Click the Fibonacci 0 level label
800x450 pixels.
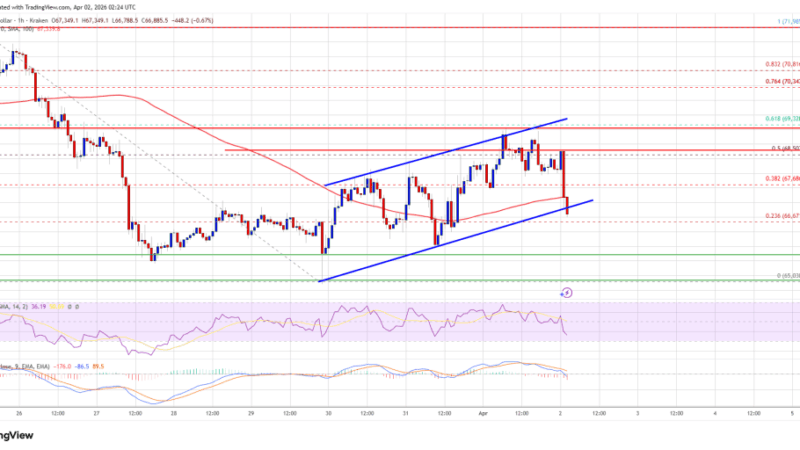tap(788, 276)
